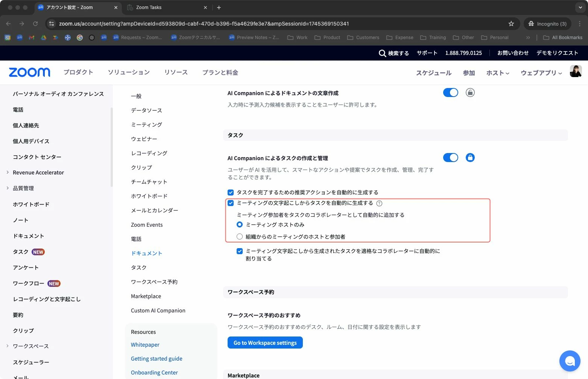Bookmark this page with the star icon
The height and width of the screenshot is (379, 588).
coord(511,24)
